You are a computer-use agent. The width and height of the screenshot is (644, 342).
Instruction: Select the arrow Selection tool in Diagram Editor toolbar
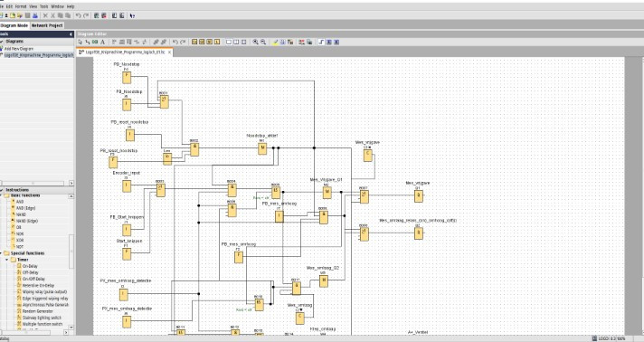(x=80, y=42)
